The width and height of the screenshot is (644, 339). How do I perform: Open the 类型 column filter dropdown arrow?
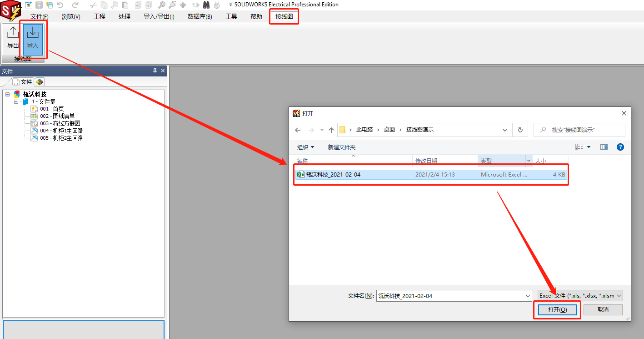[529, 161]
